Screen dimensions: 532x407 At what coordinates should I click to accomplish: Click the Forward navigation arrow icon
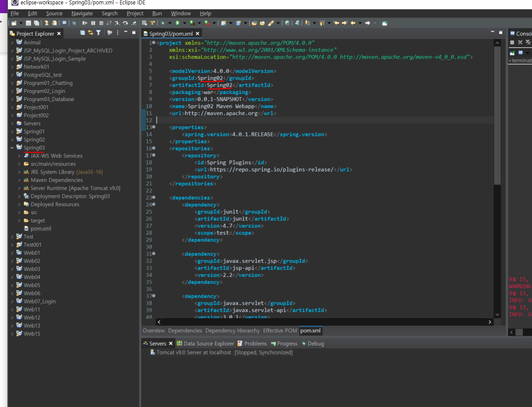[368, 23]
